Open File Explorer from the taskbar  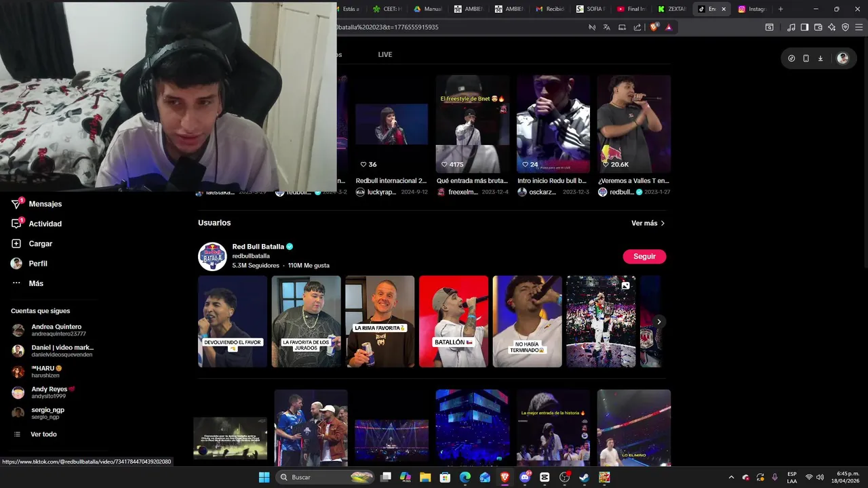pos(425,477)
